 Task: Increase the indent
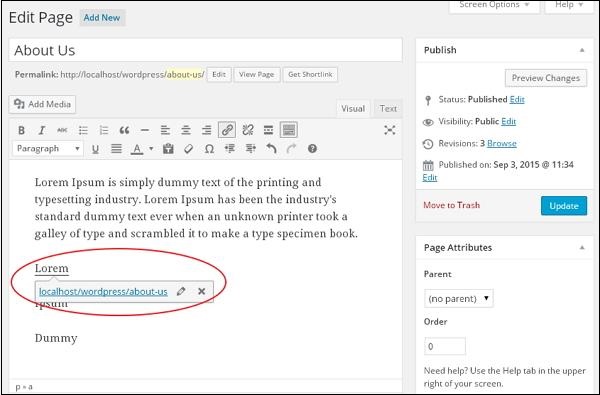251,149
